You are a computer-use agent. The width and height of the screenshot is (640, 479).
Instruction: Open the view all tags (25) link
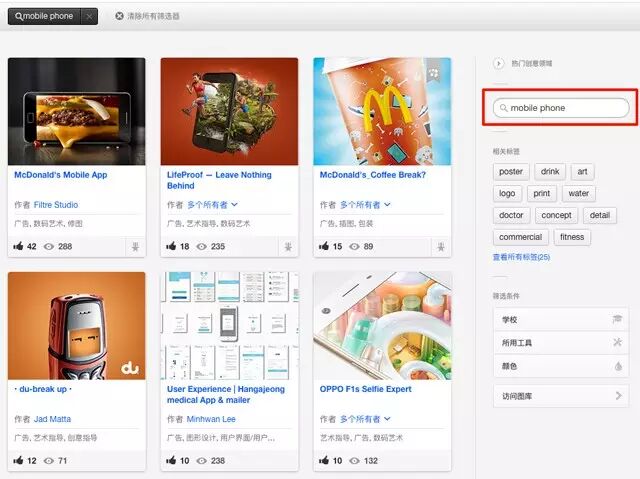(521, 257)
